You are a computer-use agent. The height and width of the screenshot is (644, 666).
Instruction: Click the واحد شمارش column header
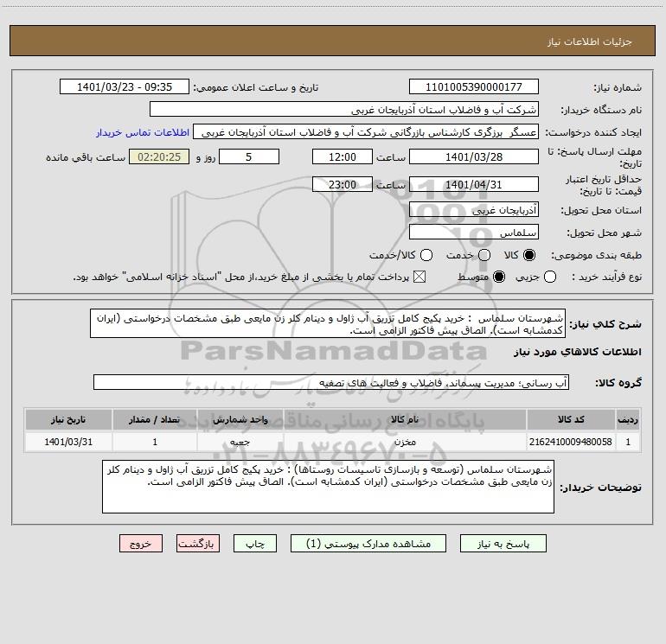(x=240, y=420)
